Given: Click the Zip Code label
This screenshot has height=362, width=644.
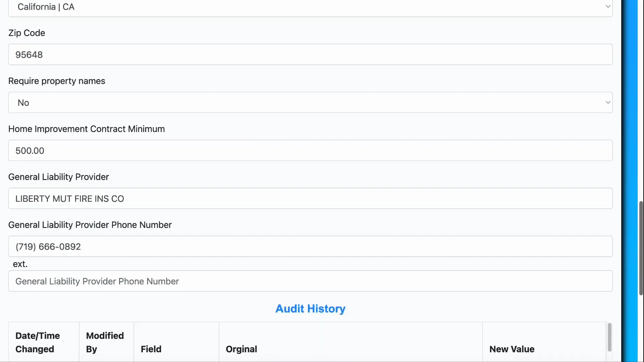Looking at the screenshot, I should click(x=27, y=33).
